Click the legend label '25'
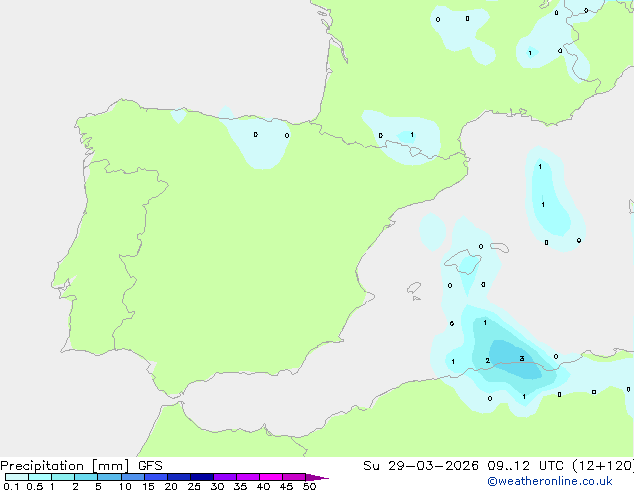Screen dimensions: 634x490 point(194,486)
